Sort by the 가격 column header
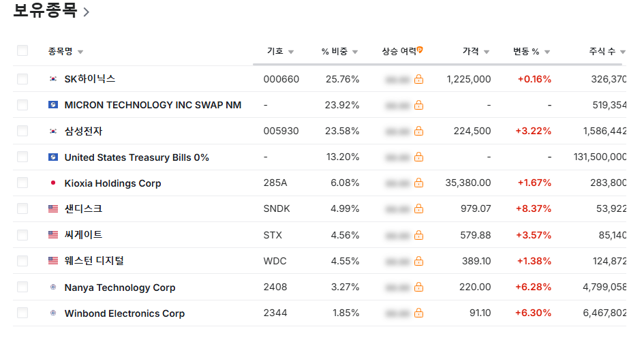This screenshot has width=644, height=357. pyautogui.click(x=471, y=51)
